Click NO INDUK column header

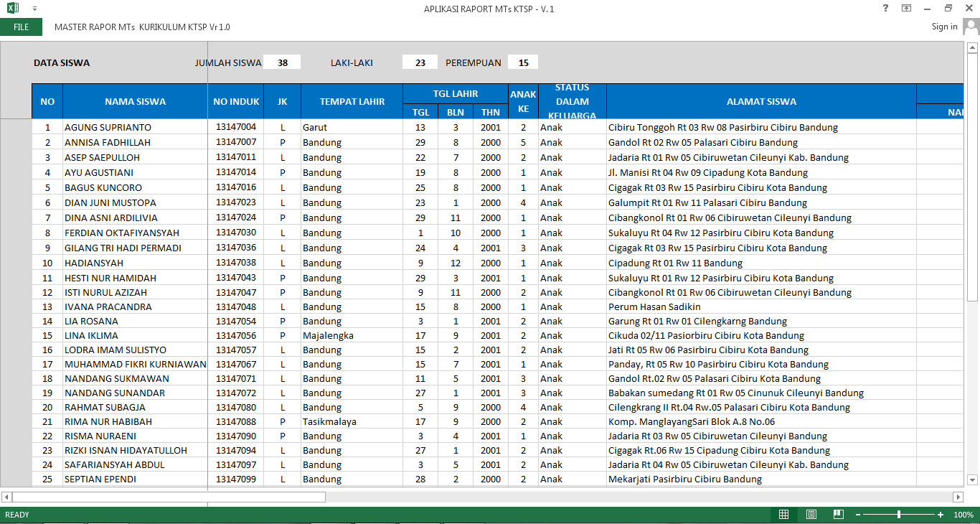pyautogui.click(x=236, y=101)
